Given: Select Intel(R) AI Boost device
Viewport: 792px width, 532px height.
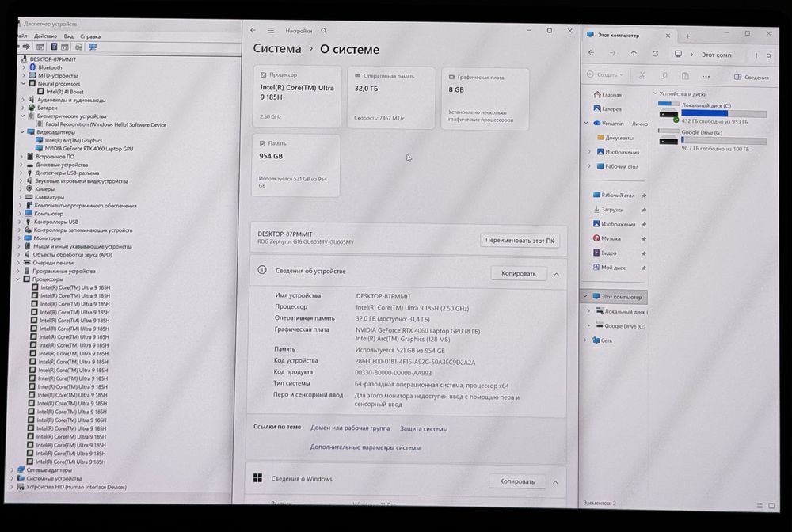Looking at the screenshot, I should (65, 92).
